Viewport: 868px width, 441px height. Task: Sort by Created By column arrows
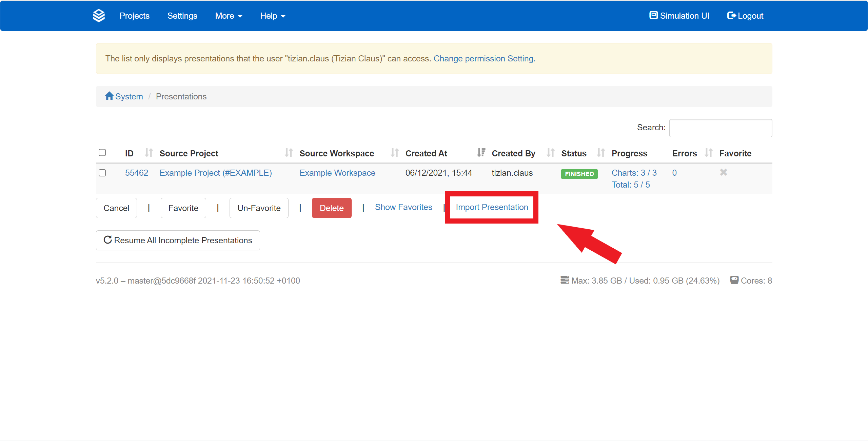tap(550, 153)
